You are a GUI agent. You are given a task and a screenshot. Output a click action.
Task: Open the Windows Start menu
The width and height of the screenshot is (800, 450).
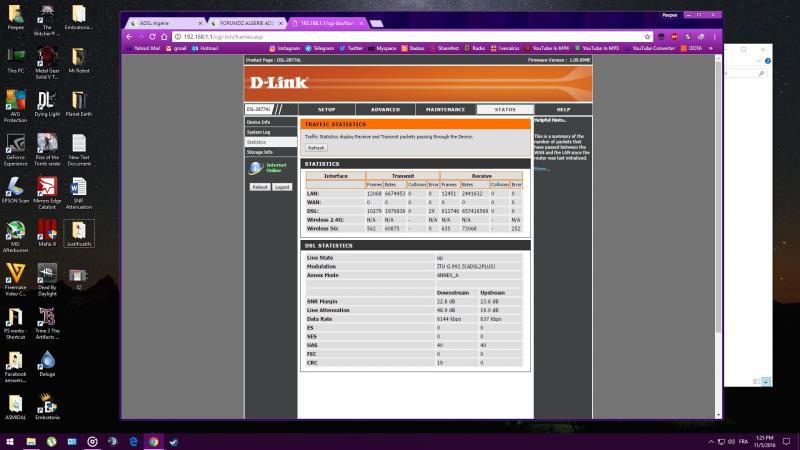click(x=11, y=440)
